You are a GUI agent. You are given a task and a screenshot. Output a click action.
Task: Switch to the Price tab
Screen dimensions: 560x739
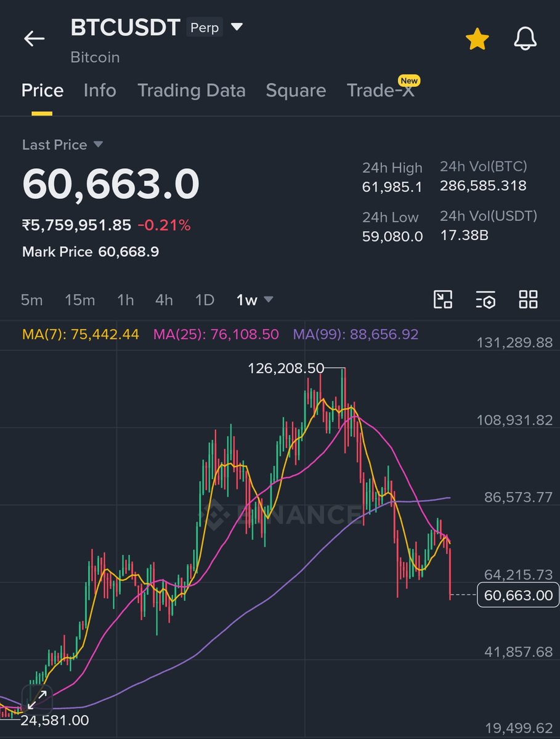[43, 91]
